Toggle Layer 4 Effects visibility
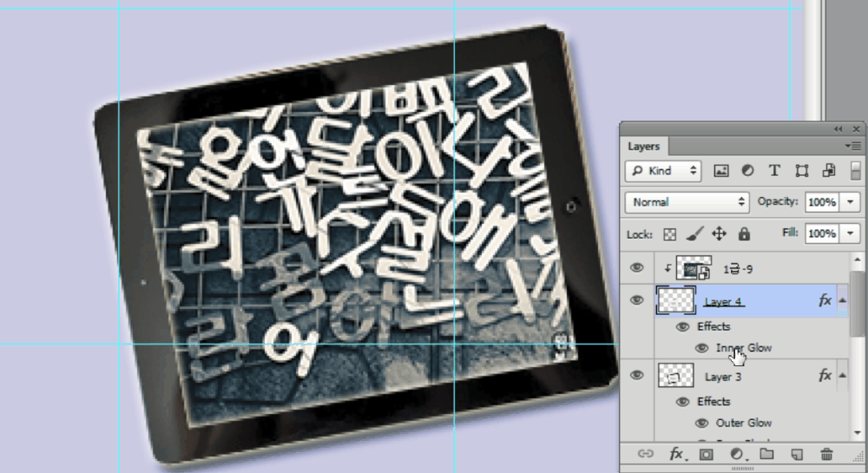This screenshot has width=868, height=473. [x=683, y=327]
